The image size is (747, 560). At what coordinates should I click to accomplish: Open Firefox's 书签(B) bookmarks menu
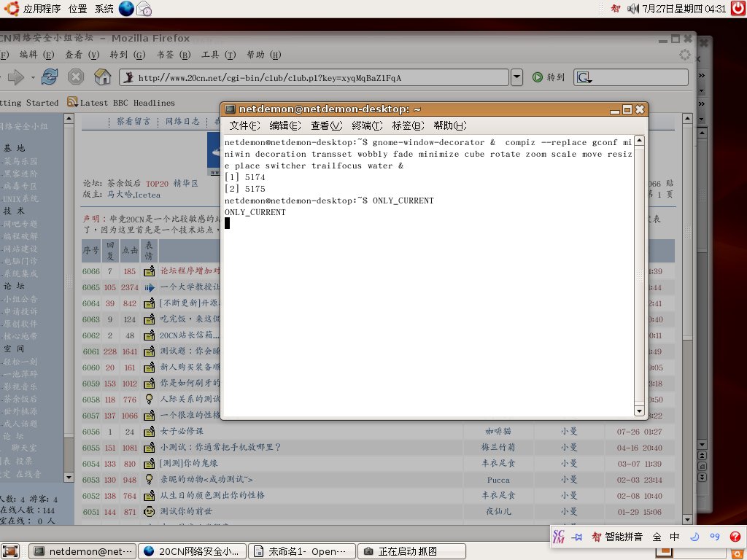(174, 55)
